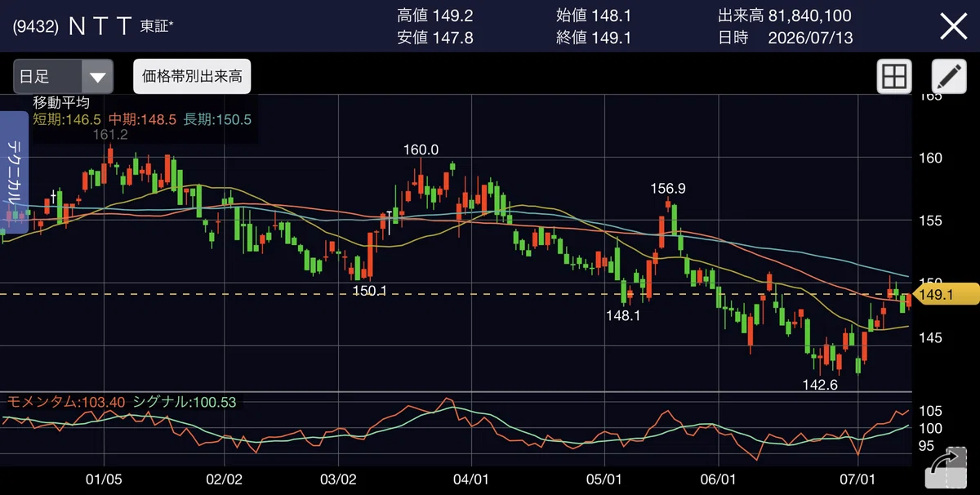Tap the 中期:148.5 moving average value
This screenshot has height=495, width=980.
pos(142,119)
